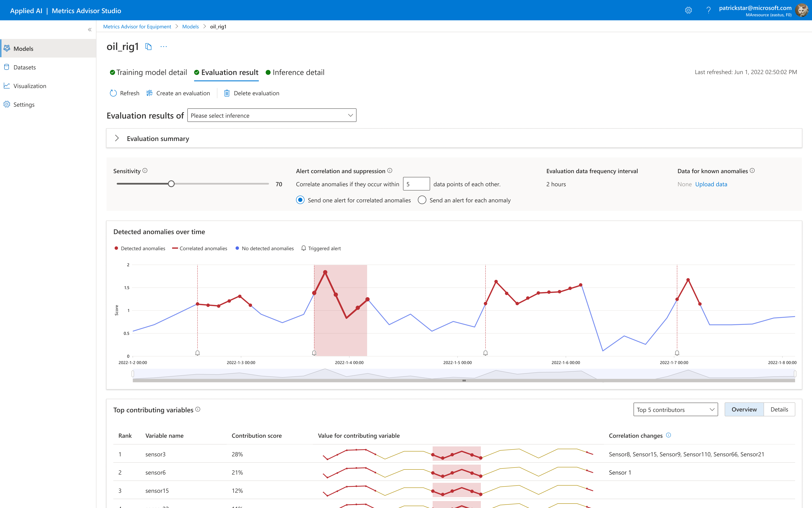
Task: Click the alert bell near 2022-1-2 afternoon
Action: 197,353
